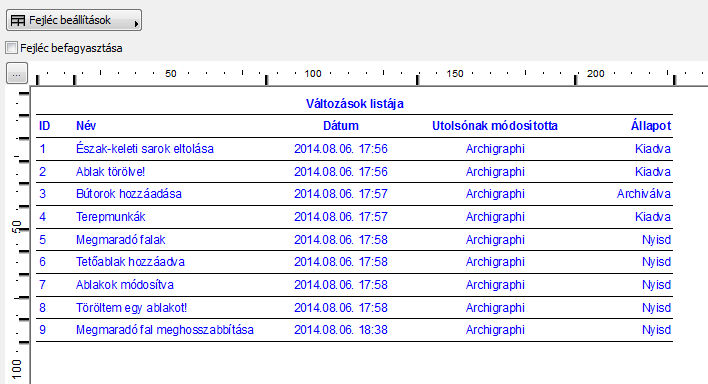708x384 pixels.
Task: Click the date in Ablak törölve! row
Action: 341,172
